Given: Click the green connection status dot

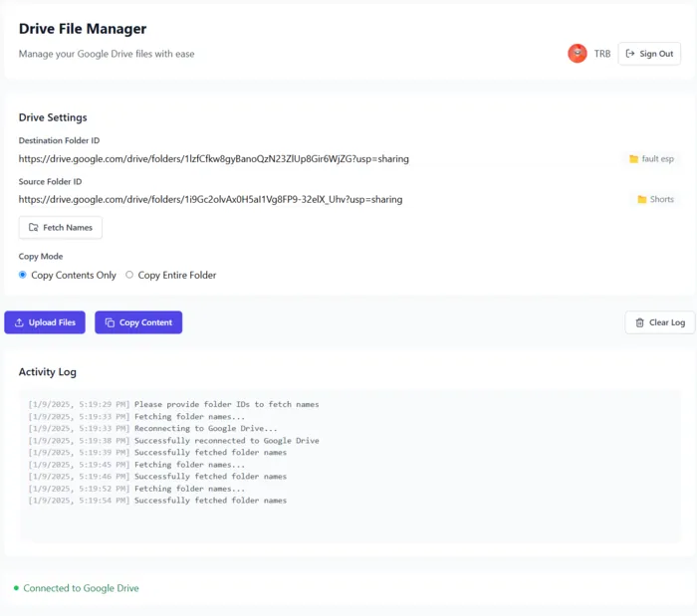Looking at the screenshot, I should tap(16, 588).
